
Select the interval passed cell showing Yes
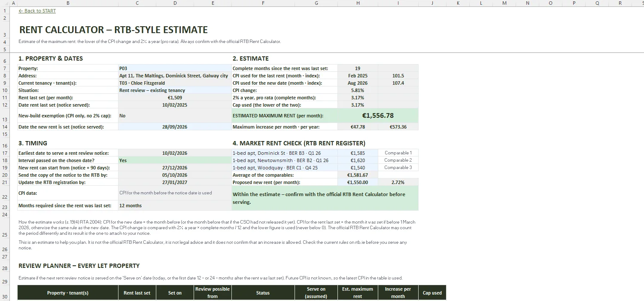(175, 160)
